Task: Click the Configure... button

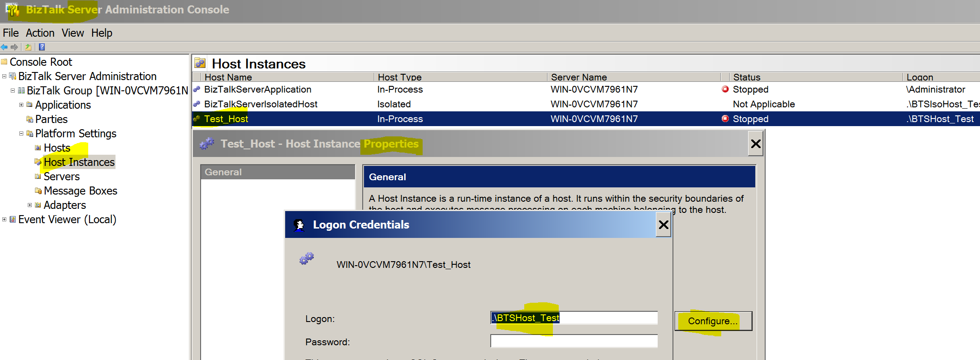Action: pyautogui.click(x=713, y=321)
